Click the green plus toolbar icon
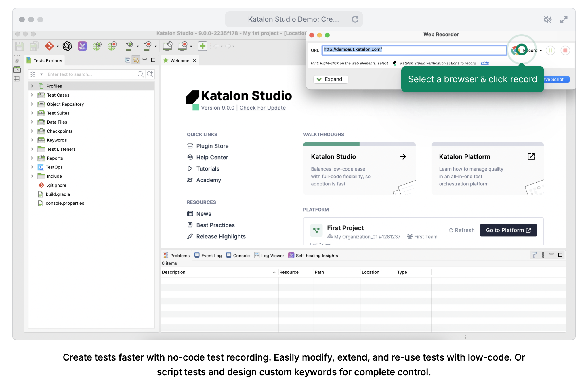 203,46
